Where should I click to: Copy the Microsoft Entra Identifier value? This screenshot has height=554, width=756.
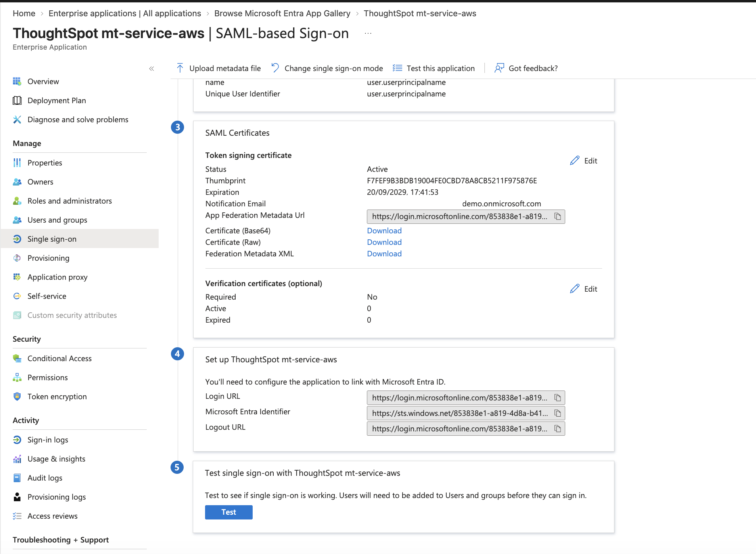[x=558, y=413]
